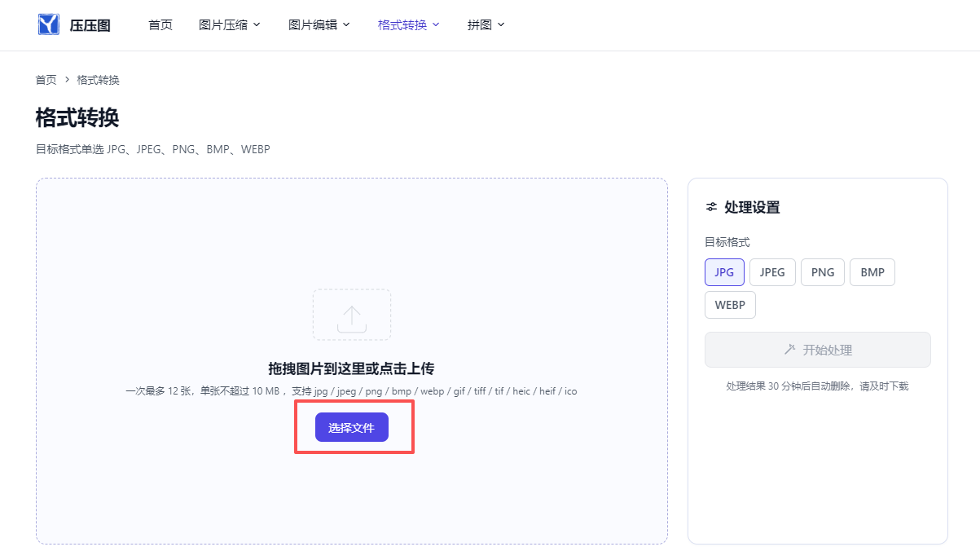Click the 选择文件 button
This screenshot has width=980, height=560.
pos(352,427)
